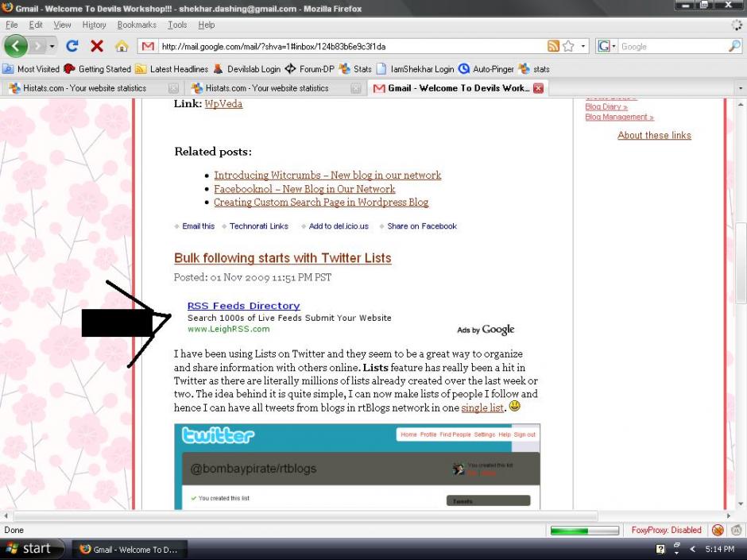Open the File menu
747x560 pixels.
(11, 25)
